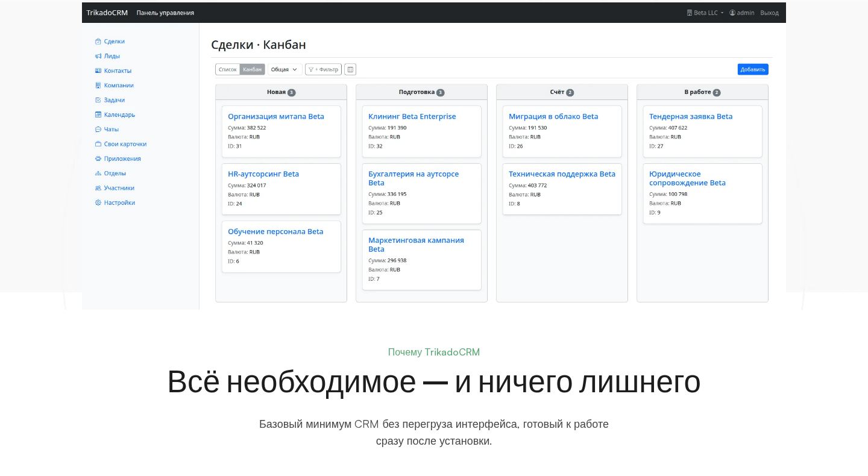Open Участники in the sidebar
Viewport: 868px width, 476px height.
pyautogui.click(x=119, y=188)
